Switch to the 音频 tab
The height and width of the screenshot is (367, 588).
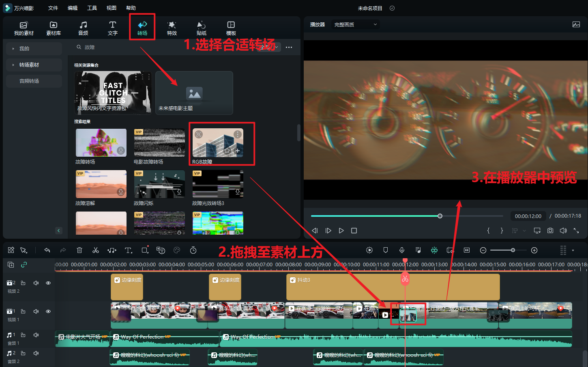point(83,28)
